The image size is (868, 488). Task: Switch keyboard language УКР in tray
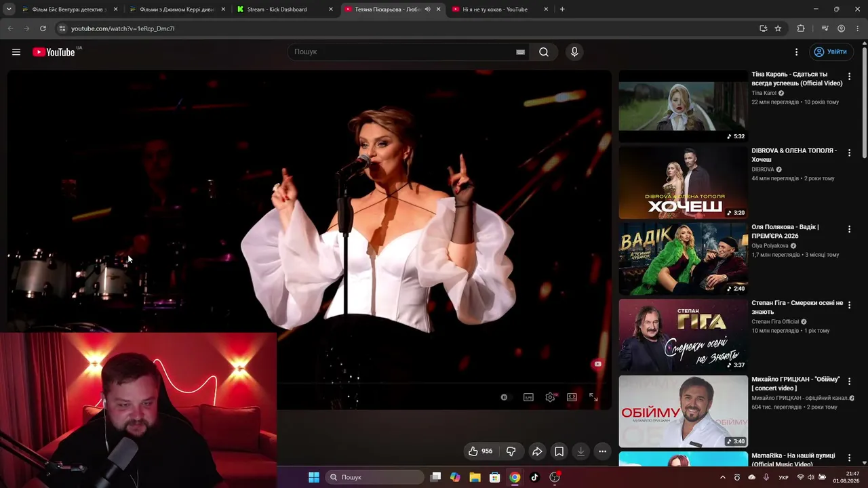tap(783, 478)
